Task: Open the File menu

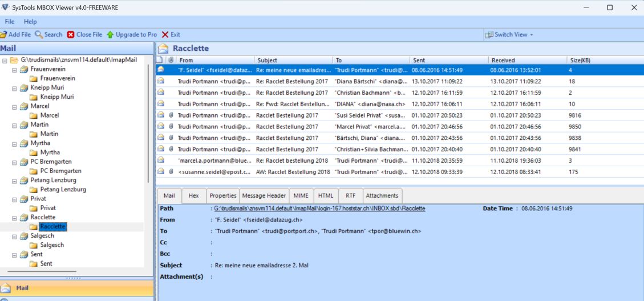Action: [10, 22]
